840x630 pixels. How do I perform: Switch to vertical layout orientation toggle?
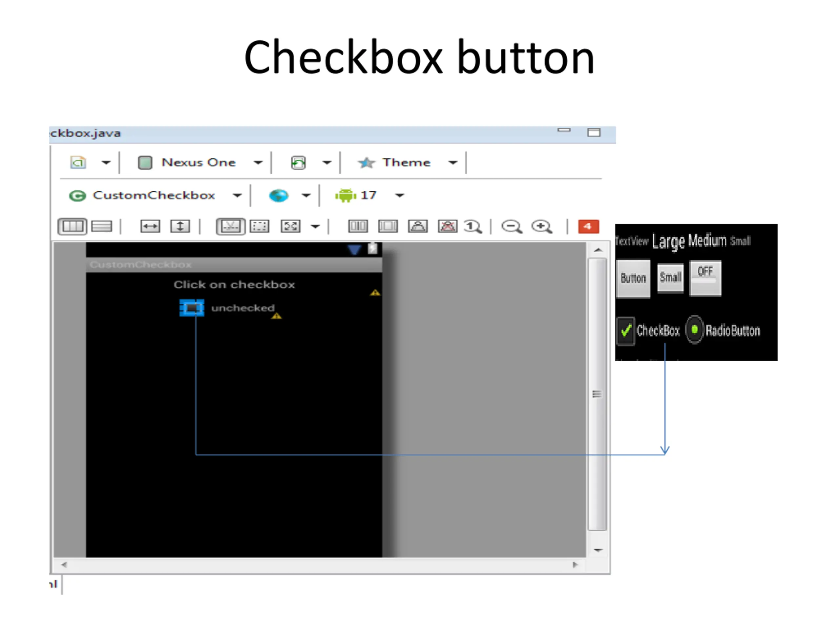(x=102, y=226)
